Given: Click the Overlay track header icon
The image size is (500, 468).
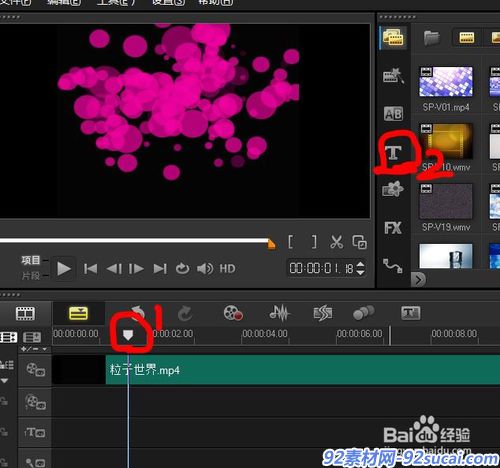Looking at the screenshot, I should pos(35,402).
